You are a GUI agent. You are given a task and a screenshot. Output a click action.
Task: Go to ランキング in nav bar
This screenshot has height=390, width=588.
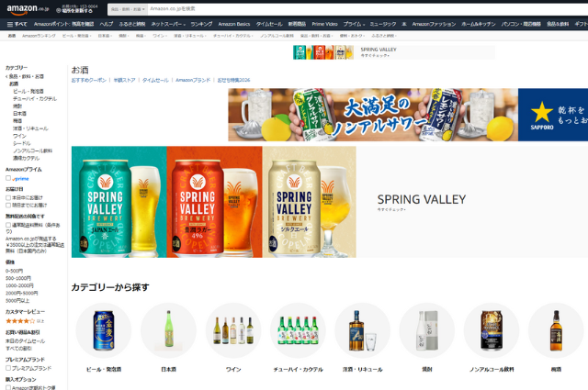tap(201, 24)
